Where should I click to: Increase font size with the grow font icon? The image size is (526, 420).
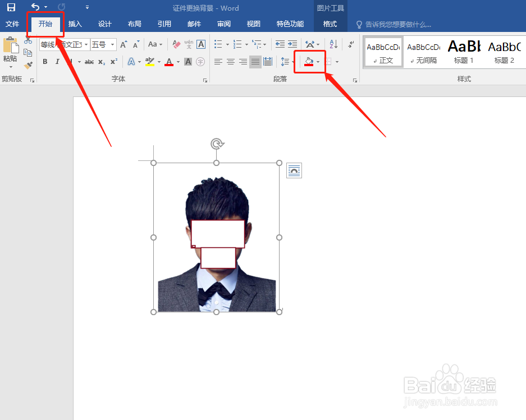coord(124,44)
